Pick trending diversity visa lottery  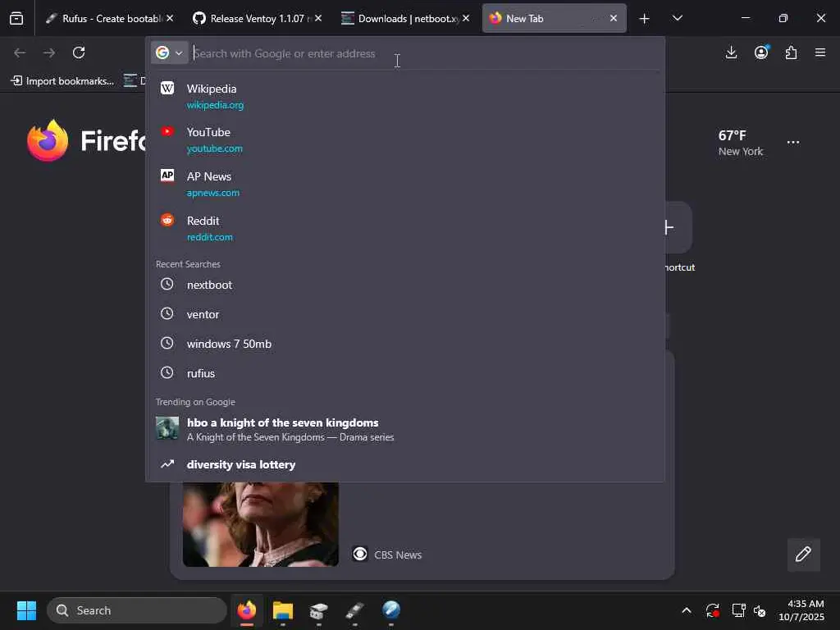405,464
